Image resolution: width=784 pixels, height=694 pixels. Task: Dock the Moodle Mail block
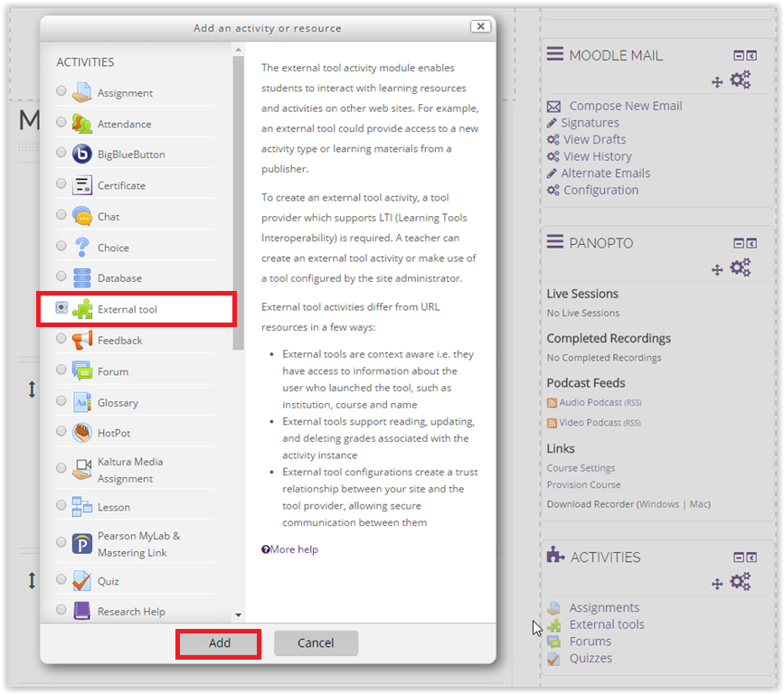pyautogui.click(x=751, y=55)
